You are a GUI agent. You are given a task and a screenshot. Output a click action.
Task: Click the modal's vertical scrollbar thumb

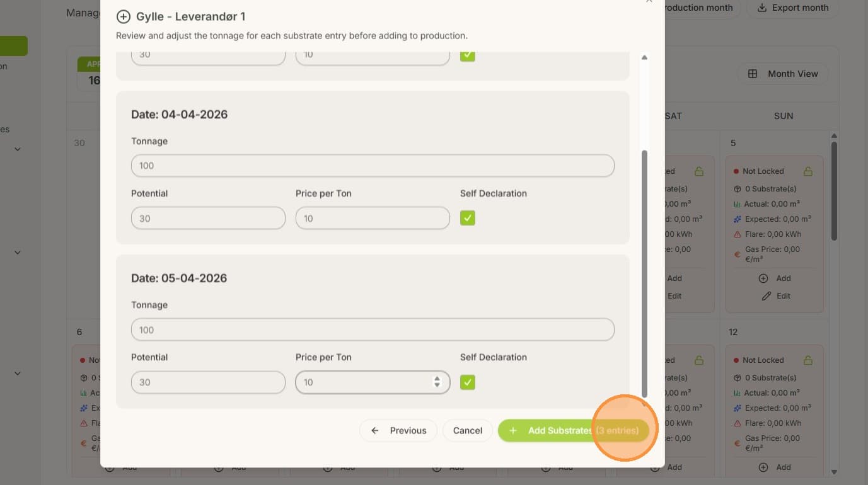[x=644, y=273]
